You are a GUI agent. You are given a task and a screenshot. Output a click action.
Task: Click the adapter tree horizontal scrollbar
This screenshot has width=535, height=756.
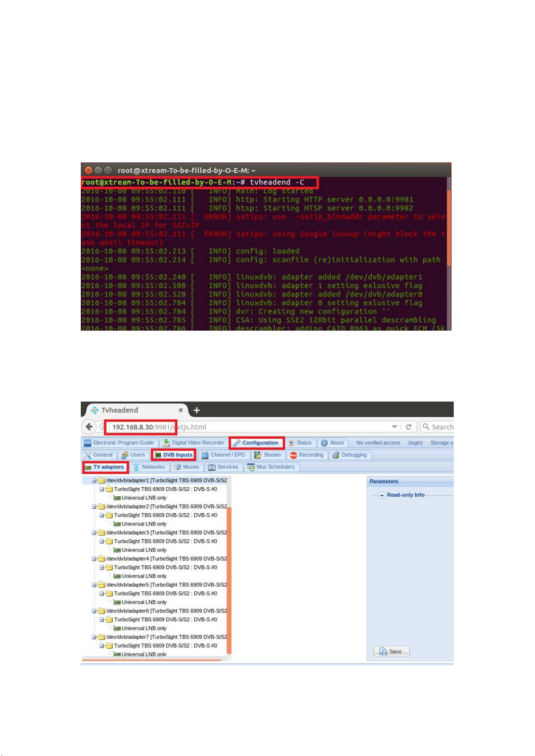[152, 660]
